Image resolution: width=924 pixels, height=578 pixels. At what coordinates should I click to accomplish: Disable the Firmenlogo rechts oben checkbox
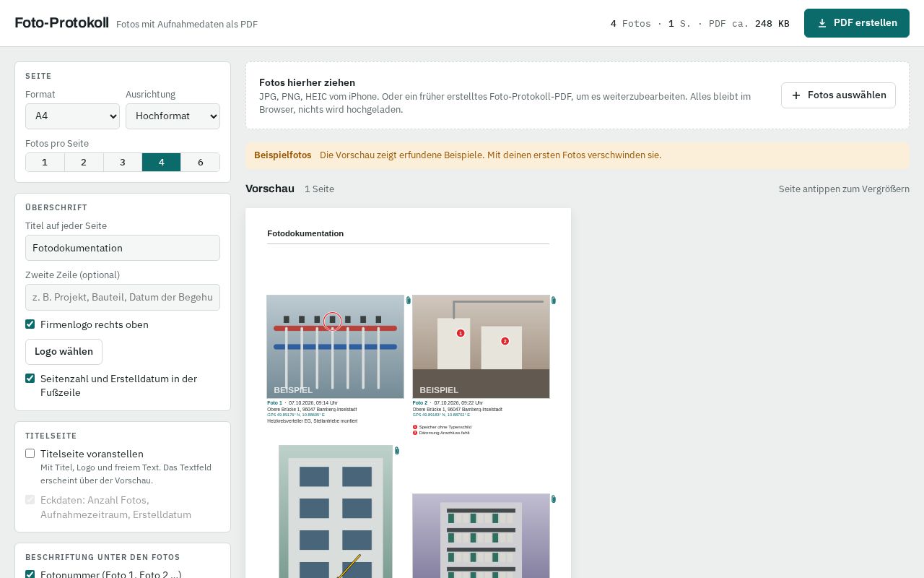(30, 324)
